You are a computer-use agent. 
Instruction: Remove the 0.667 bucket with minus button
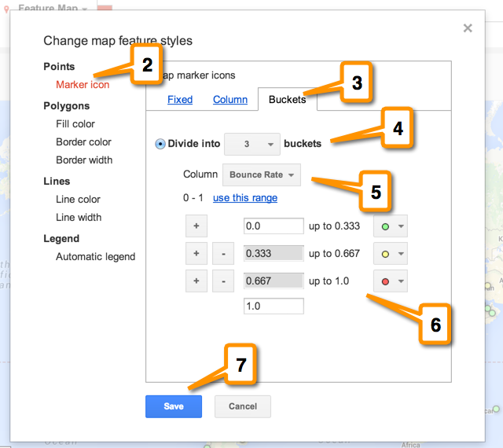(x=223, y=281)
